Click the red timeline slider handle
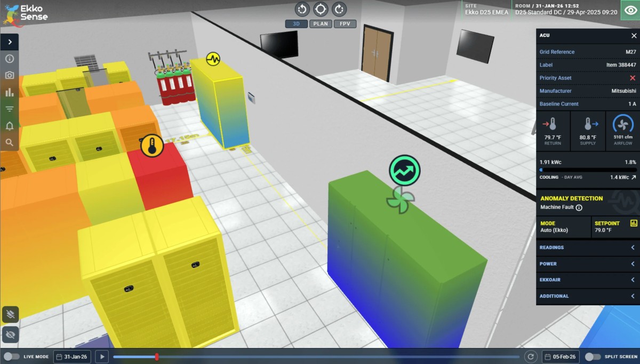 tap(156, 357)
